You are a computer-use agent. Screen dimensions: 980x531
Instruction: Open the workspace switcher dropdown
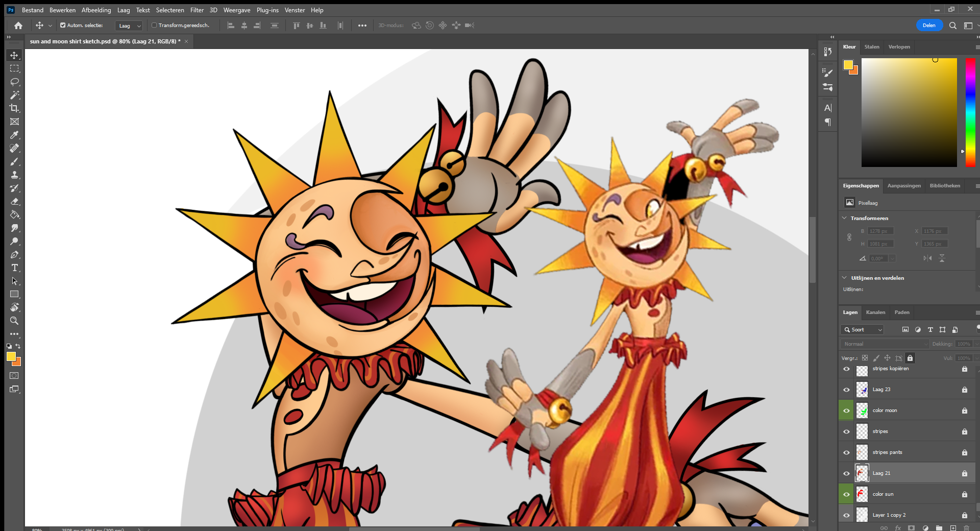968,26
